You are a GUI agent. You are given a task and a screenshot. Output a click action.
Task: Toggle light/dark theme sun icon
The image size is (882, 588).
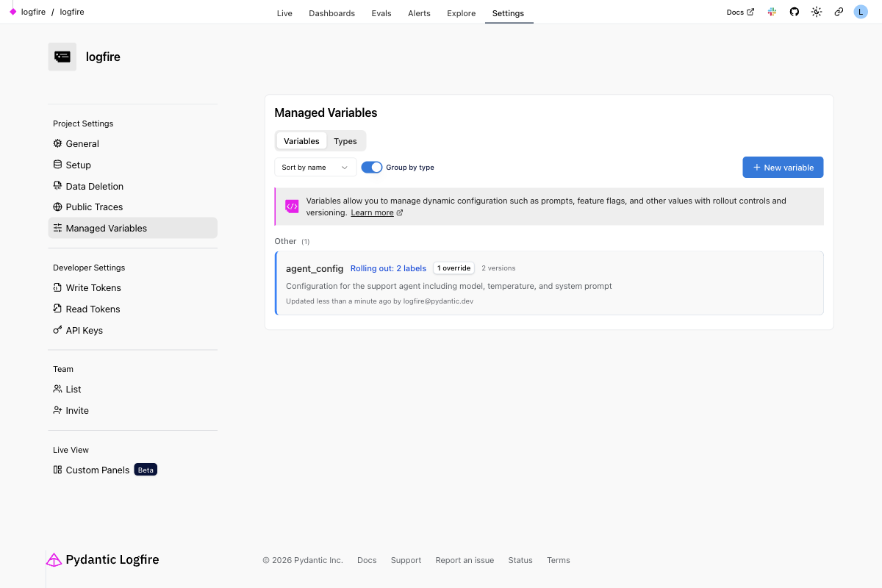(x=816, y=12)
